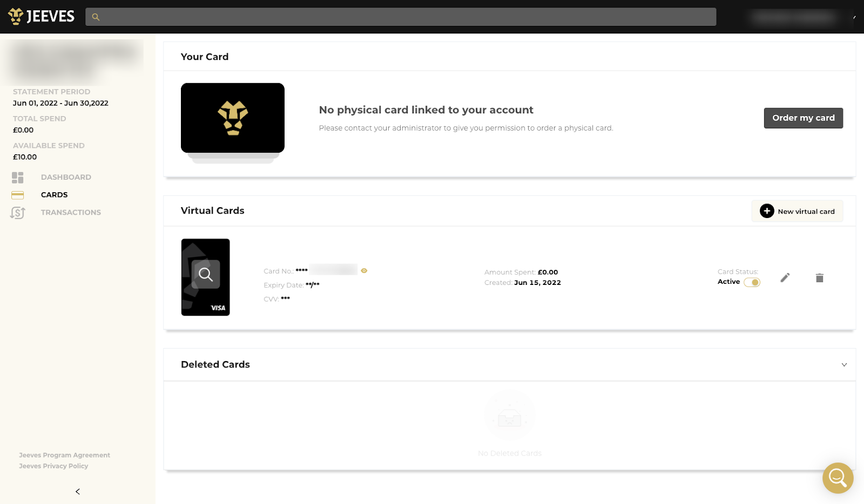Click the Jeeves lion logo
864x504 pixels.
pos(16,16)
